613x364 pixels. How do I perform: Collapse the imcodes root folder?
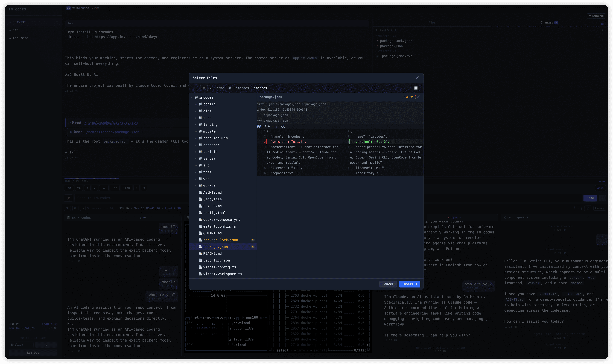(192, 98)
